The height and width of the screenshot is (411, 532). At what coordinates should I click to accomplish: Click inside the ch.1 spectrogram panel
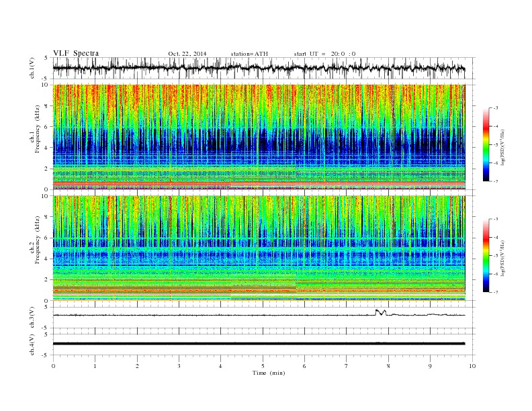click(259, 137)
